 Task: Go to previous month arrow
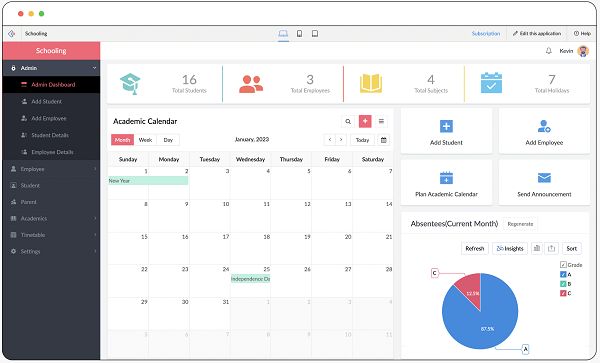330,140
